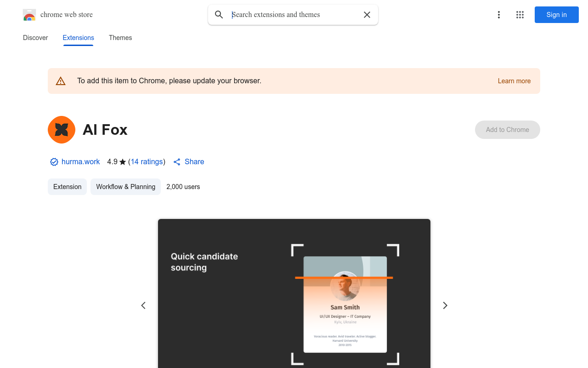The width and height of the screenshot is (588, 368).
Task: Click the rating star icon
Action: (x=123, y=162)
